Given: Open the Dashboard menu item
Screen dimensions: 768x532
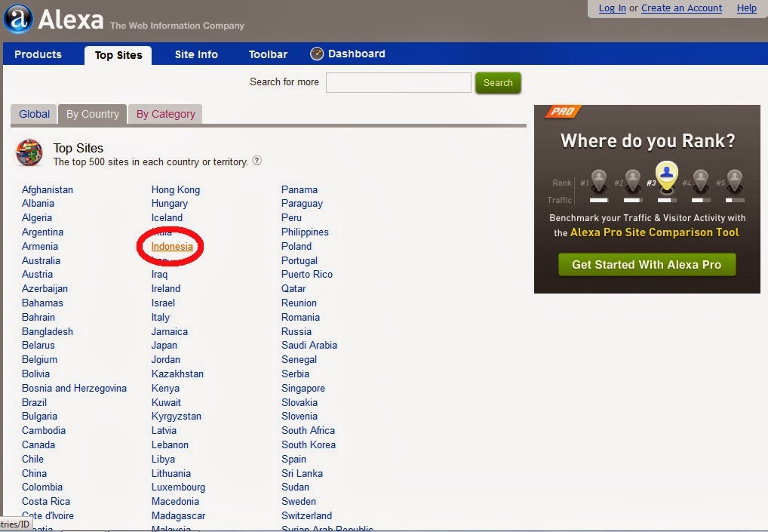Looking at the screenshot, I should 357,54.
